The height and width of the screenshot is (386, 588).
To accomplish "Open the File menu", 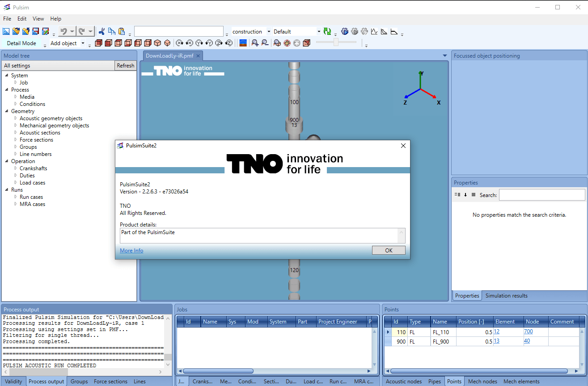I will [7, 19].
